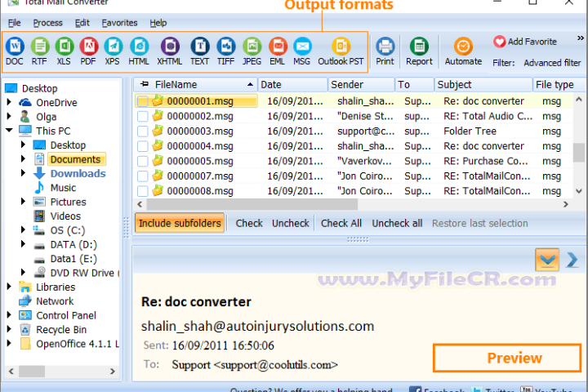The image size is (588, 392).
Task: Sort by Date column header
Action: pos(292,85)
